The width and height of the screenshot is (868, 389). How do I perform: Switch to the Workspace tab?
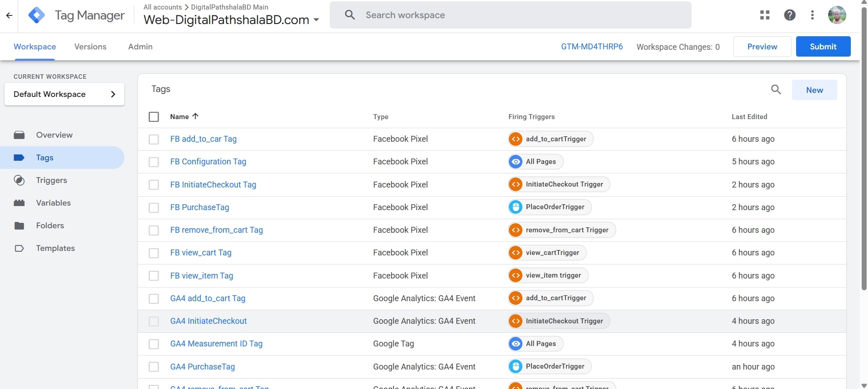[35, 47]
